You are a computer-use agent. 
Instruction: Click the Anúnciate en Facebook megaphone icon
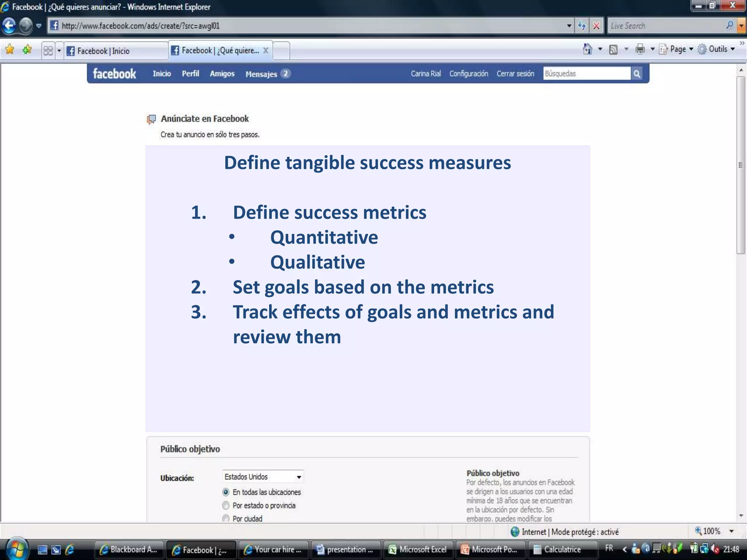(151, 119)
